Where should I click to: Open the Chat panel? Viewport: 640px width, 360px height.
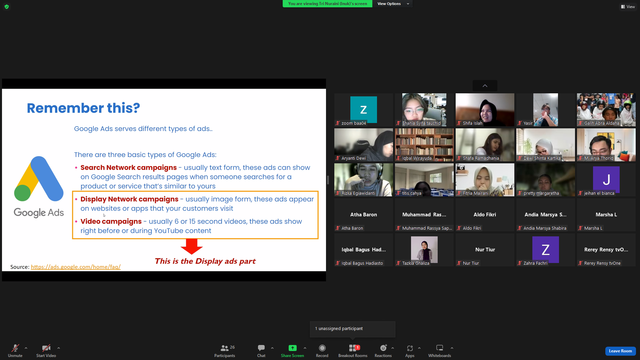coord(261,350)
